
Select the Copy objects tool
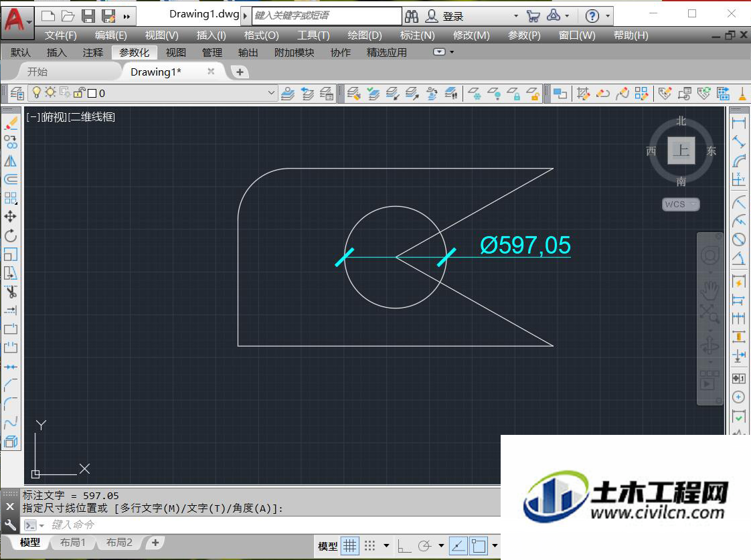point(11,142)
